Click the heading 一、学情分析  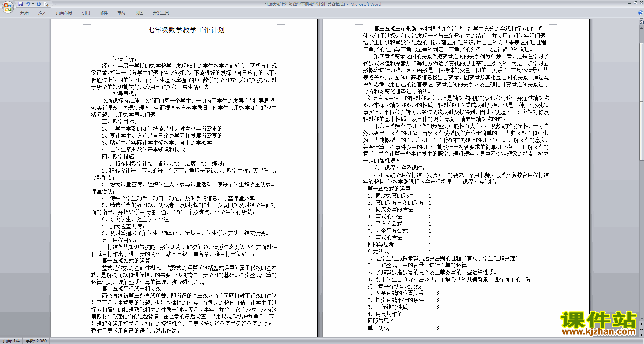119,59
